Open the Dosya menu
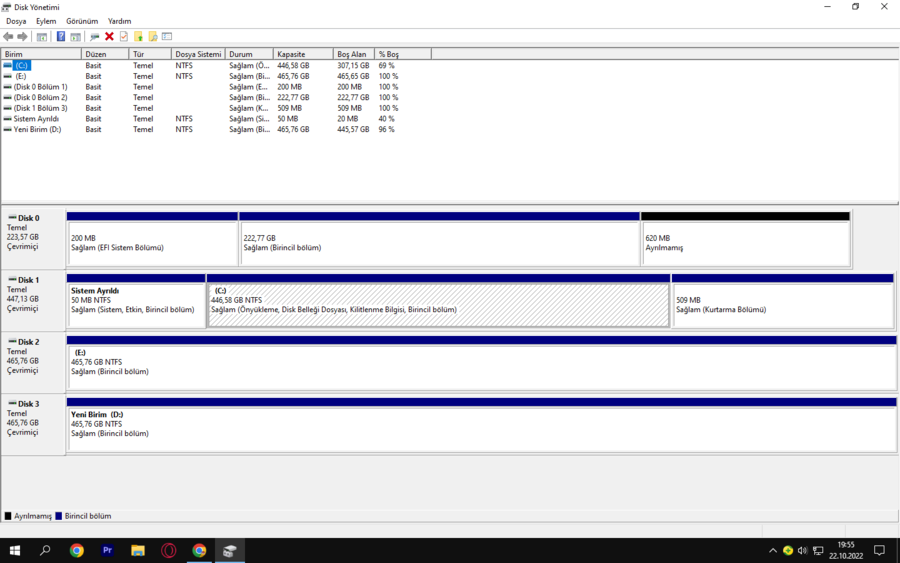 (16, 21)
